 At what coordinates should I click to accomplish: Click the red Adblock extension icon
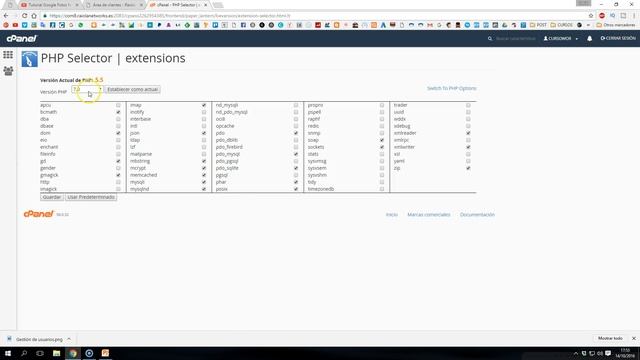click(602, 16)
